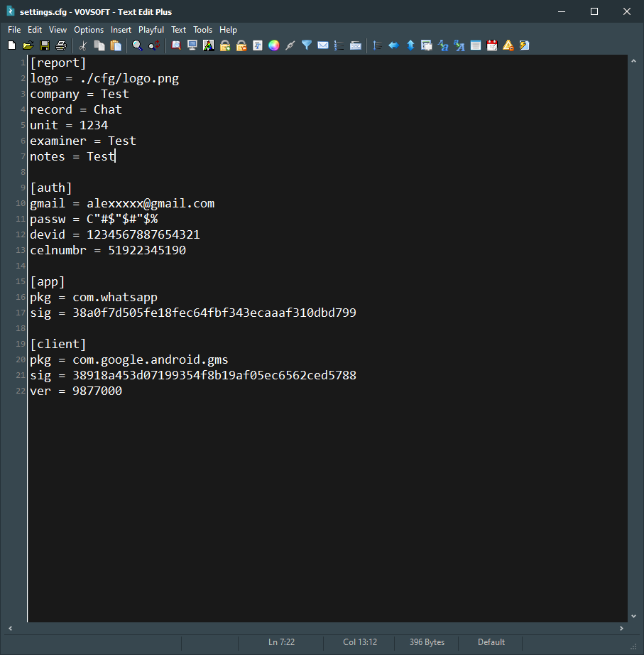Viewport: 644px width, 655px height.
Task: Paste from clipboard icon
Action: (x=116, y=45)
